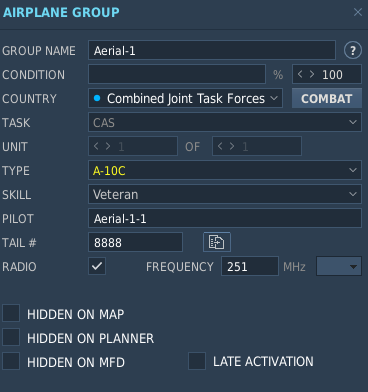Open the Skill Veteran dropdown
368x392 pixels.
click(x=225, y=194)
